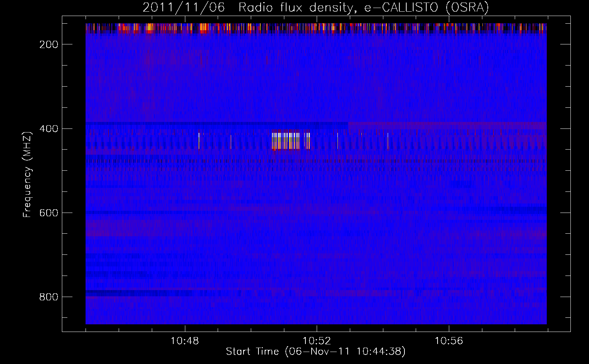The height and width of the screenshot is (364, 589).
Task: Click the 10:48 time axis label
Action: [x=185, y=341]
